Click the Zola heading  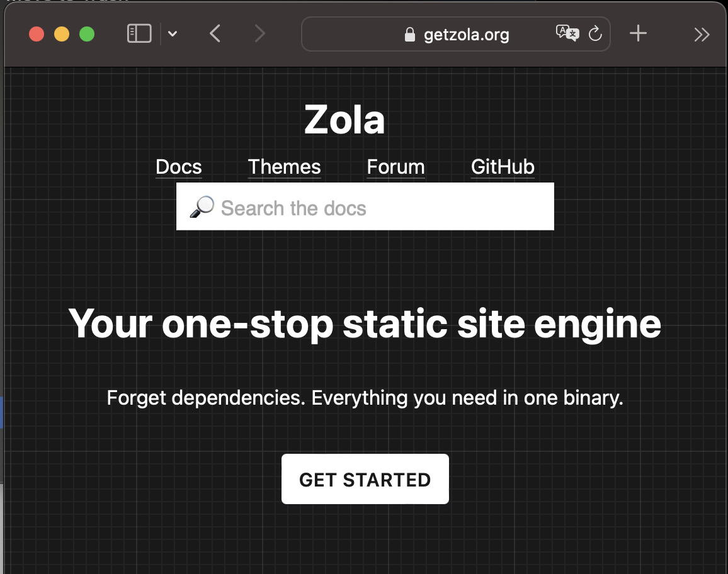coord(344,118)
